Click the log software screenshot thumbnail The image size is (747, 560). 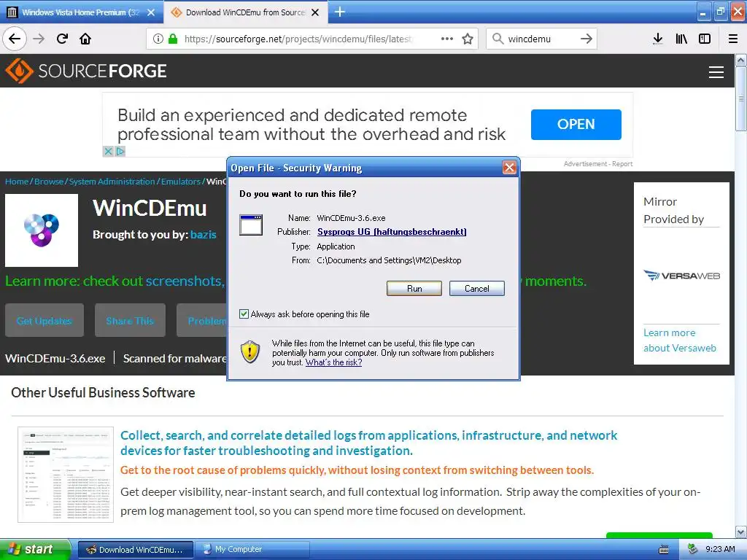(66, 474)
